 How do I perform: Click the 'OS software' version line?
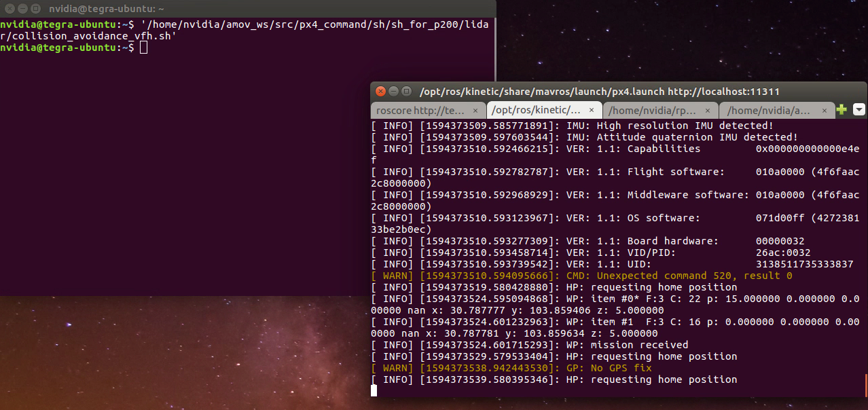[616, 223]
